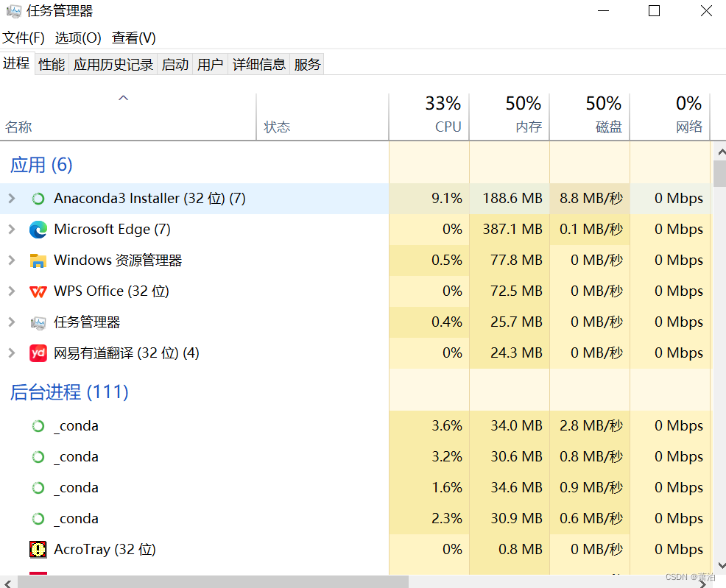This screenshot has height=588, width=726.
Task: Click the 77.8 MB memory value
Action: pyautogui.click(x=516, y=261)
